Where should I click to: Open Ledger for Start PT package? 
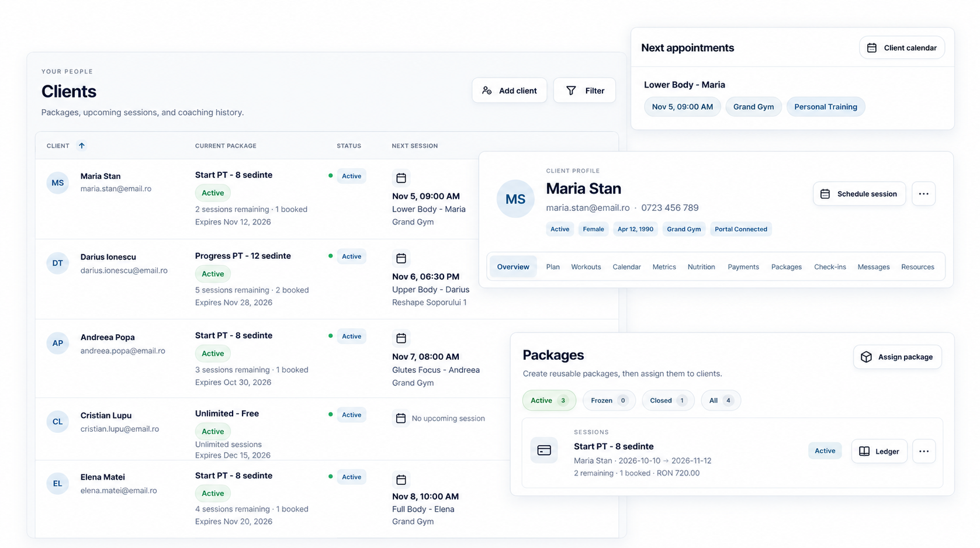[879, 451]
